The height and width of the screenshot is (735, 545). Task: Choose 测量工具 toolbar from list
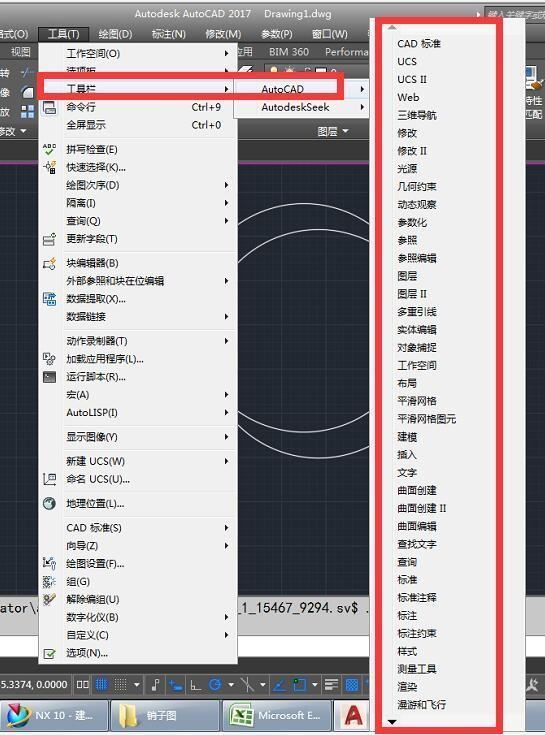417,669
